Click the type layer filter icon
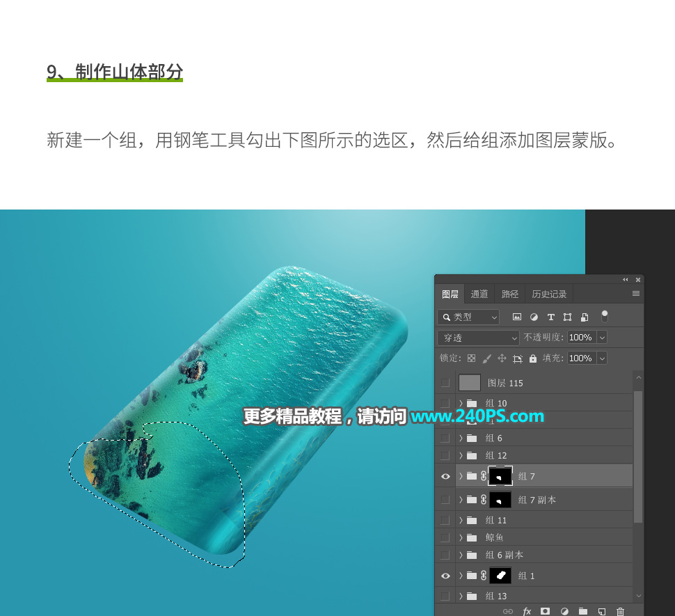Screen dimensions: 675x616 [x=550, y=317]
